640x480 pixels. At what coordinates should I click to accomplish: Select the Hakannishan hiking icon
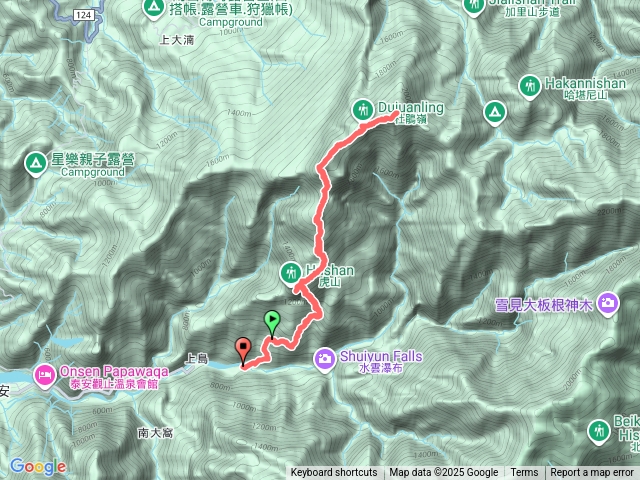pyautogui.click(x=530, y=87)
